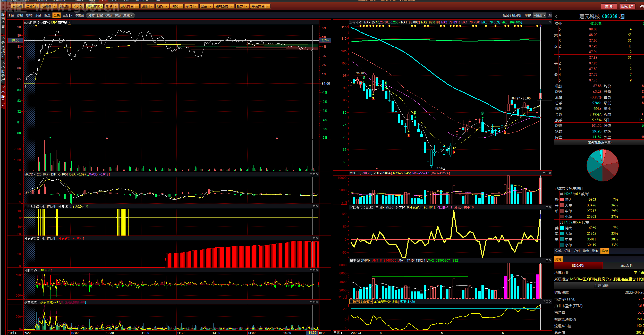The height and width of the screenshot is (335, 644).
Task: Click the B buy signal marker near 57.49 low
Action: click(x=454, y=152)
